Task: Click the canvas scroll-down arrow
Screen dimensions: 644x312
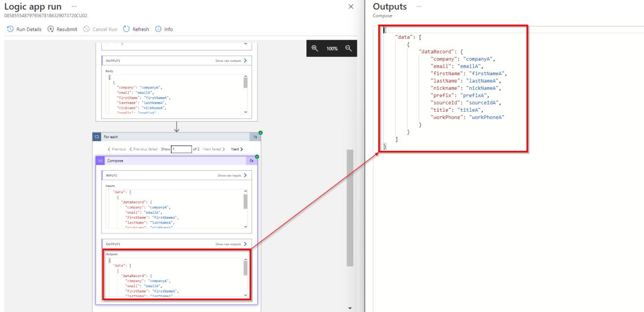Action: (350, 308)
